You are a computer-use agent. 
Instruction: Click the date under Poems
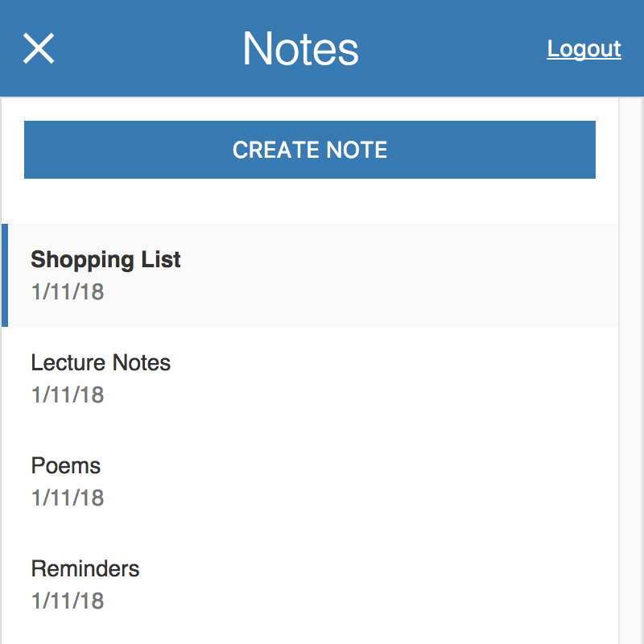pyautogui.click(x=68, y=498)
